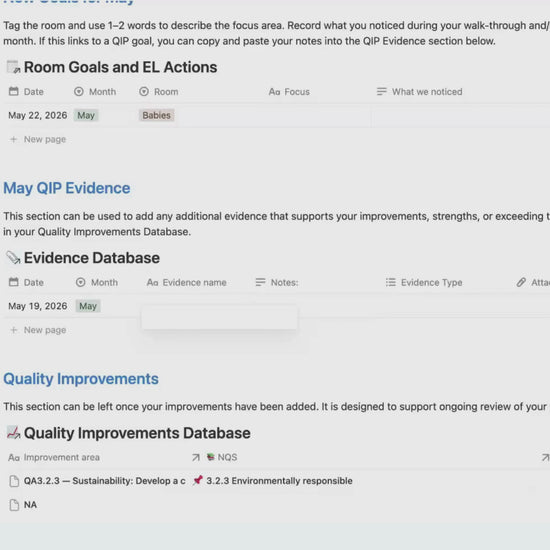Open the Room Goals and EL Actions database icon

pyautogui.click(x=14, y=67)
